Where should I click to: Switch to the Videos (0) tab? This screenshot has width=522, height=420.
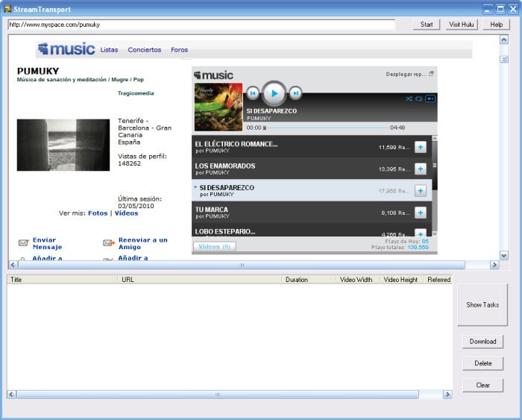[x=215, y=246]
